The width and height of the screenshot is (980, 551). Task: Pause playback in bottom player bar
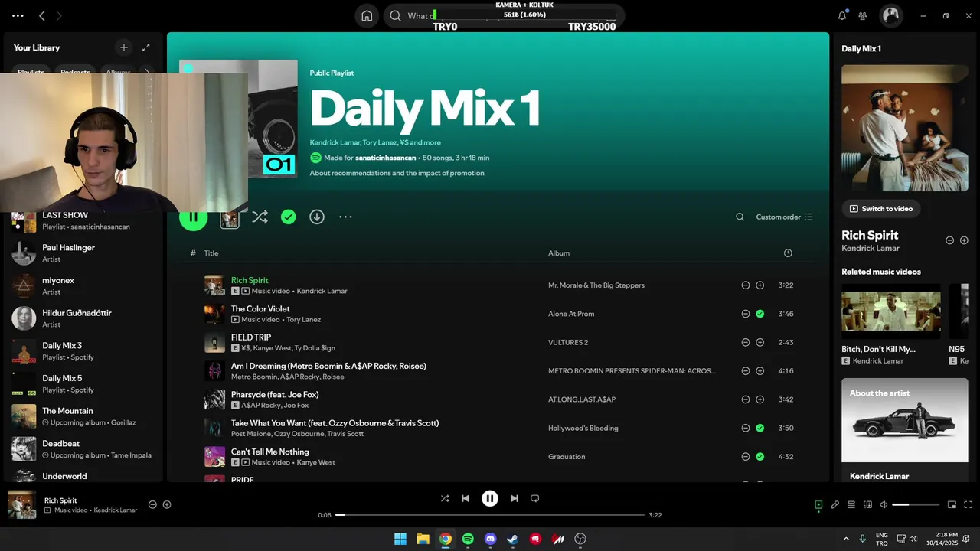(490, 498)
